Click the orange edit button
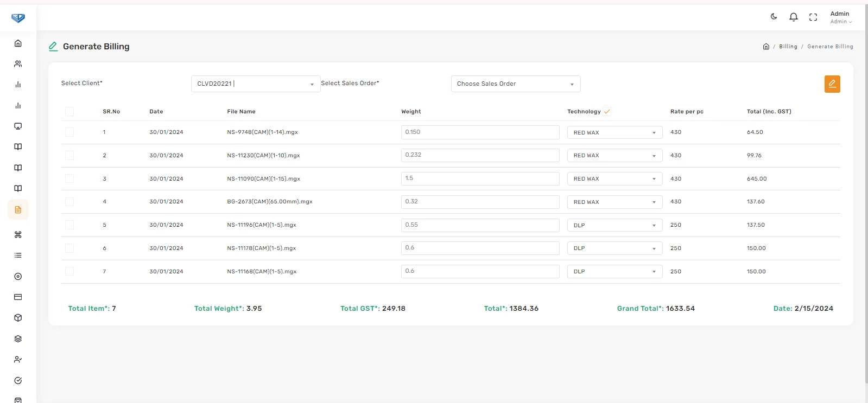Image resolution: width=868 pixels, height=403 pixels. [x=832, y=84]
